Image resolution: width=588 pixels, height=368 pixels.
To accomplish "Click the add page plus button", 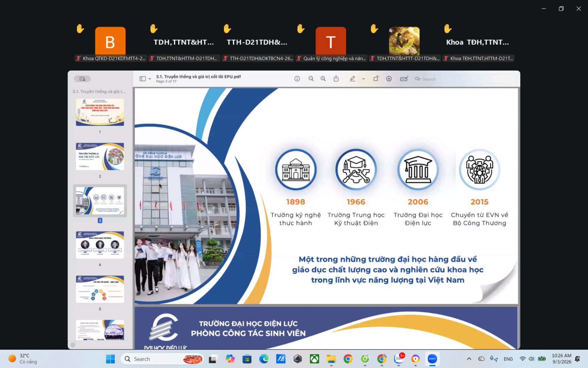I will click(73, 345).
